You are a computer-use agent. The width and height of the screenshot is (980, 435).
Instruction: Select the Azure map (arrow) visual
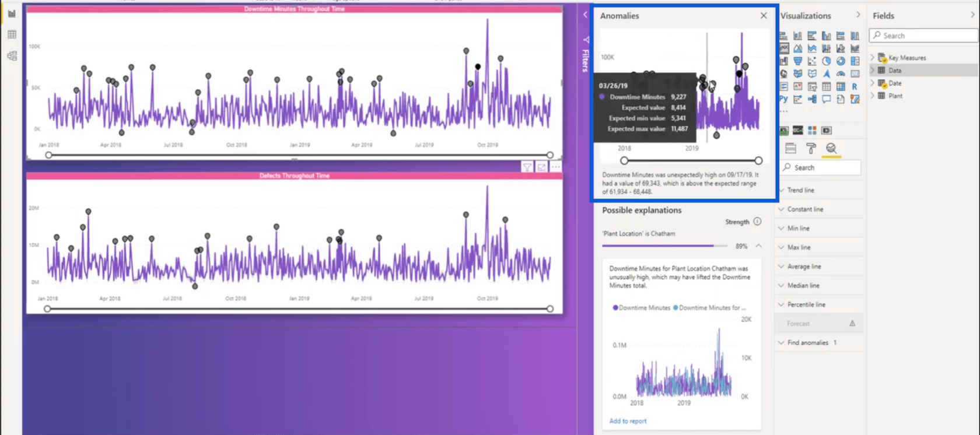pyautogui.click(x=826, y=73)
